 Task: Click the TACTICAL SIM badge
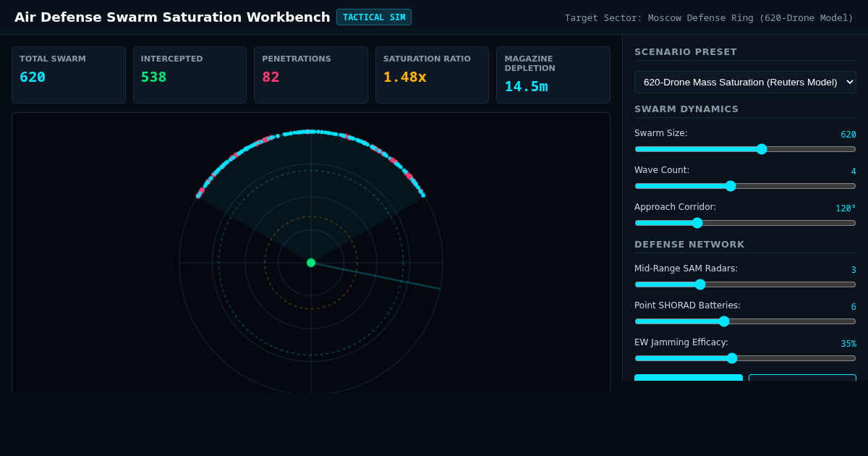(x=374, y=17)
